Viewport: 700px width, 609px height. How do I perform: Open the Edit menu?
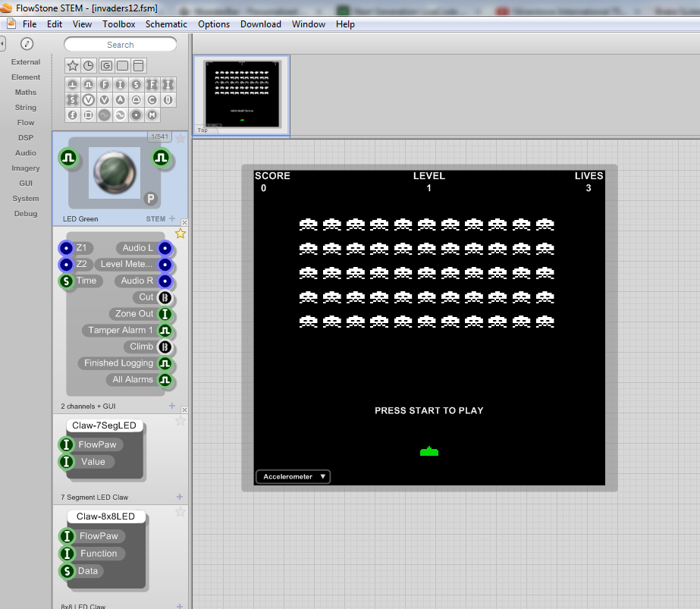(x=55, y=24)
